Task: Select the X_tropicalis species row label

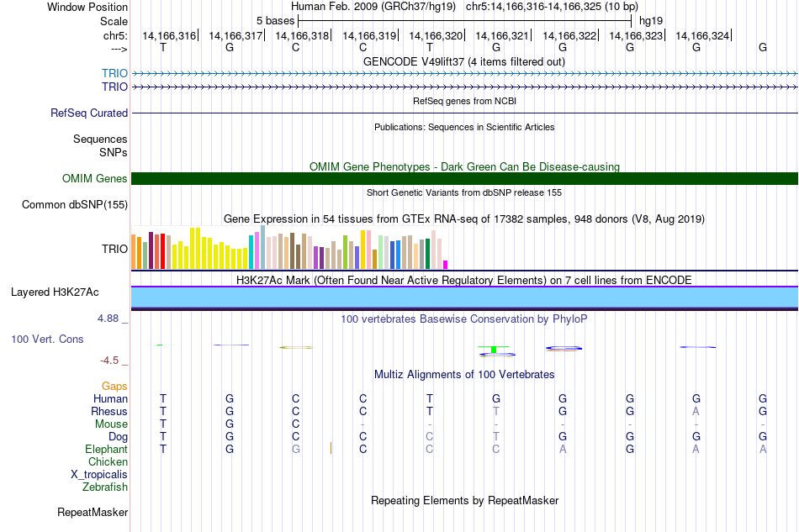Action: (x=99, y=475)
